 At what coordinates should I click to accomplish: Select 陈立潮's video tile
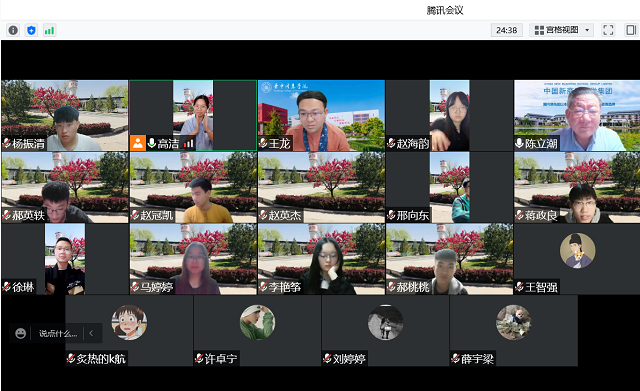pos(577,116)
